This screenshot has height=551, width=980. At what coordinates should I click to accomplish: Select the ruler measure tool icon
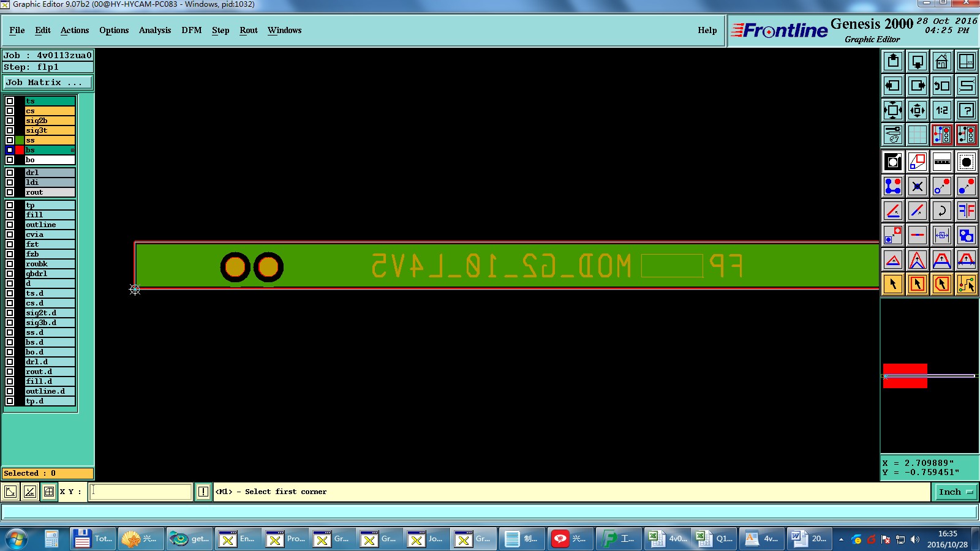[x=942, y=162]
